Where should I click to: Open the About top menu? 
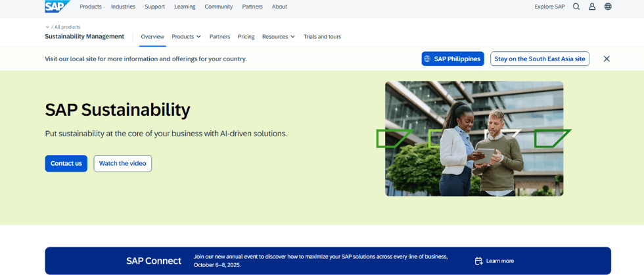click(x=279, y=7)
